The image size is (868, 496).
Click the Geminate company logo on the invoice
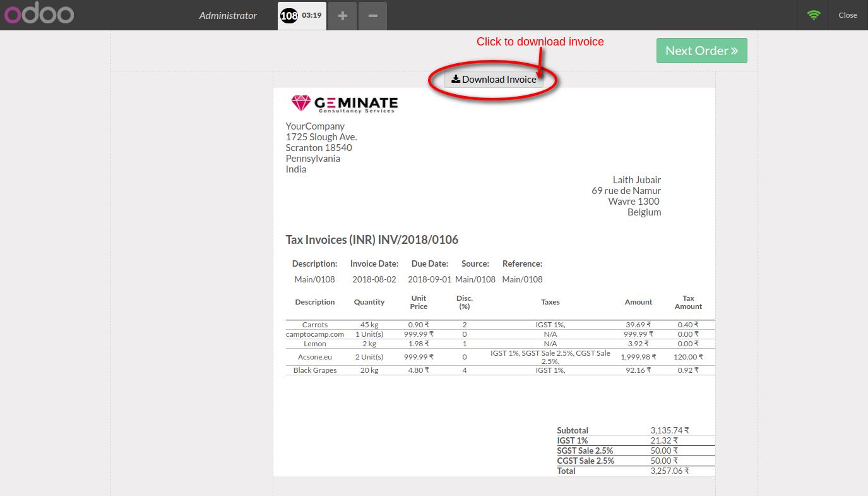(343, 103)
